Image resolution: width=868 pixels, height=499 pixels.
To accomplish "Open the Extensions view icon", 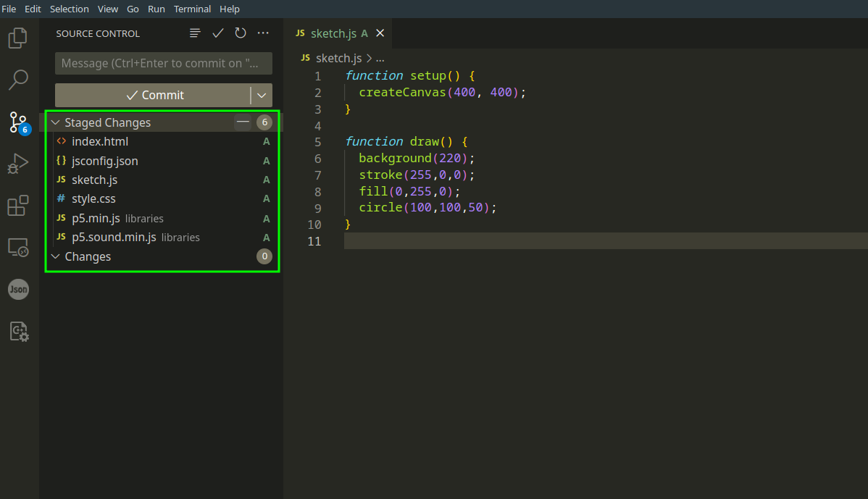I will [18, 206].
